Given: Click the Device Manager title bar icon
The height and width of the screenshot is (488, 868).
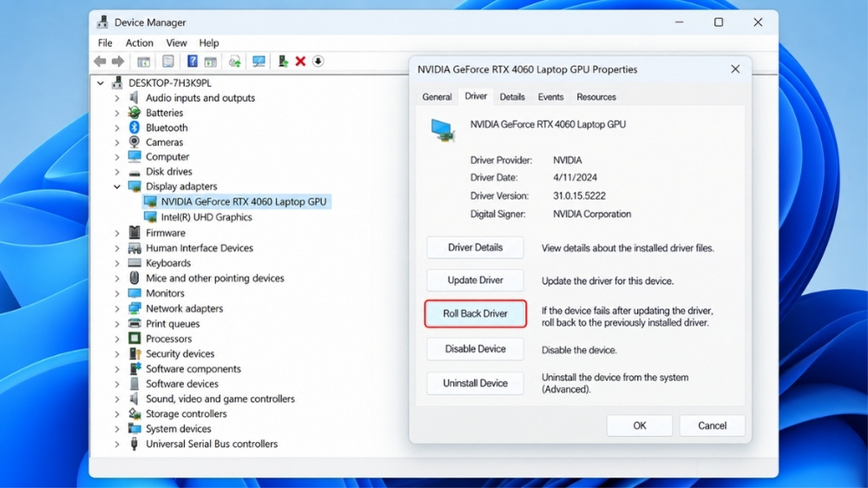Looking at the screenshot, I should pos(102,23).
